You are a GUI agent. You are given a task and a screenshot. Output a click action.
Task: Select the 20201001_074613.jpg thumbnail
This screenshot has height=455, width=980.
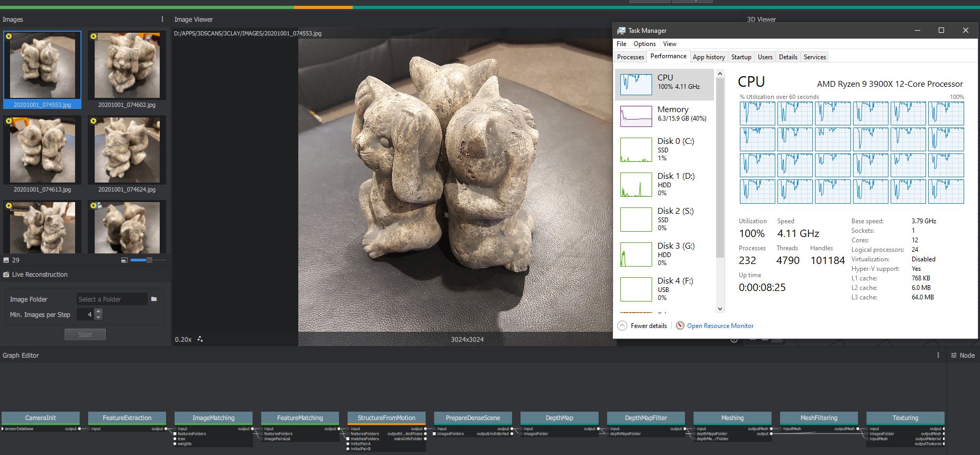click(x=42, y=151)
